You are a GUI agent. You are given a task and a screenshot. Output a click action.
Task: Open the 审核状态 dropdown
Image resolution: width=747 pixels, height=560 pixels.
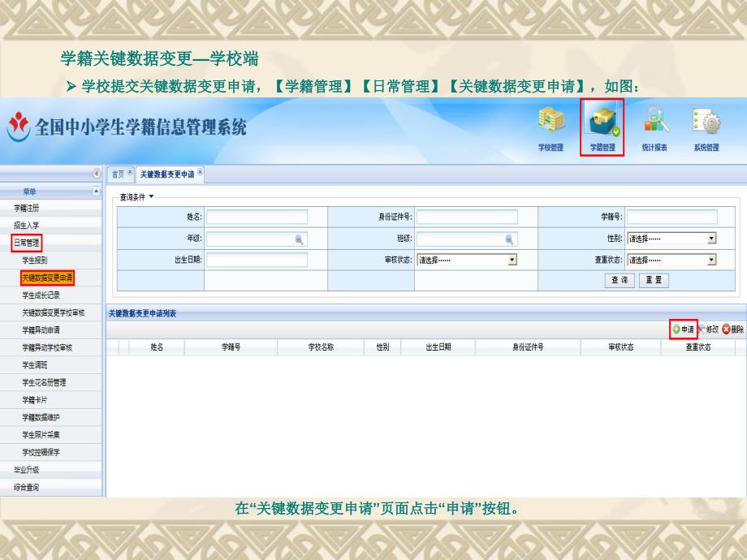[x=512, y=260]
